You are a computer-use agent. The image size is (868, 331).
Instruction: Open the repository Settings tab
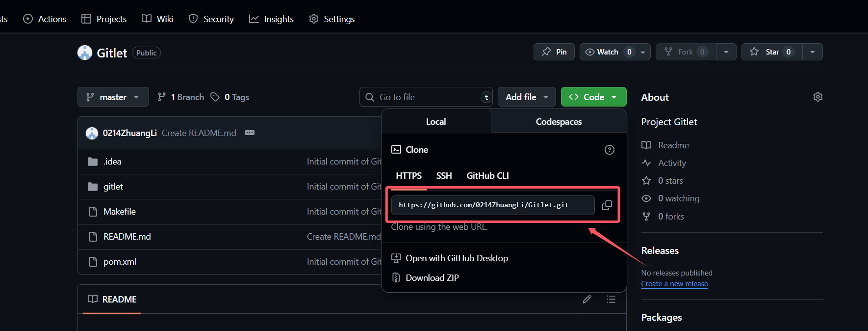point(332,19)
